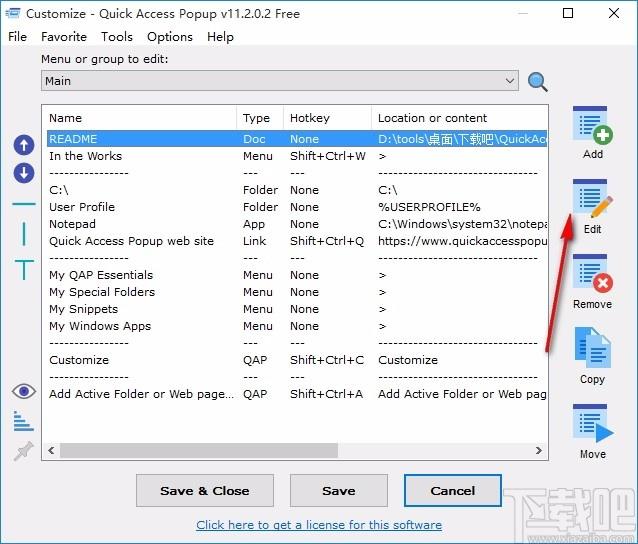Open the Help menu
This screenshot has height=544, width=638.
click(220, 37)
